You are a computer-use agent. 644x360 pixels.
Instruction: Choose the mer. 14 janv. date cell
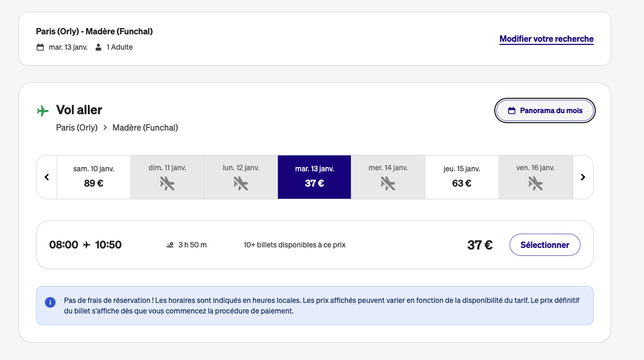coord(388,177)
